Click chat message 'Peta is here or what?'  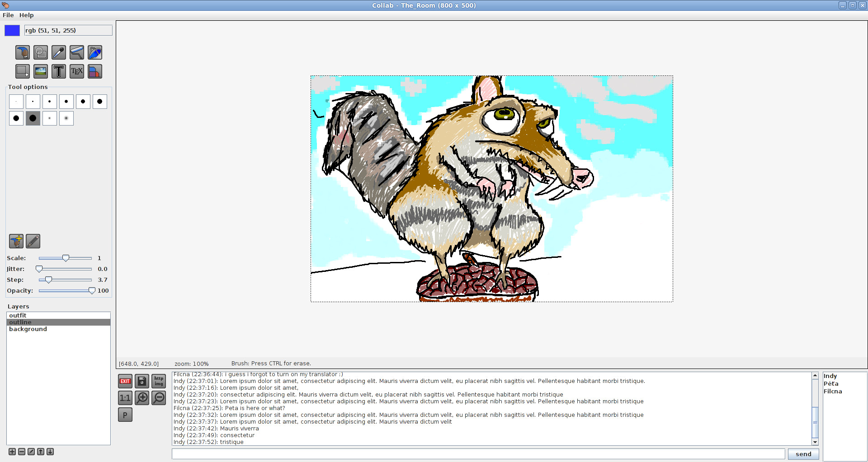coord(255,408)
